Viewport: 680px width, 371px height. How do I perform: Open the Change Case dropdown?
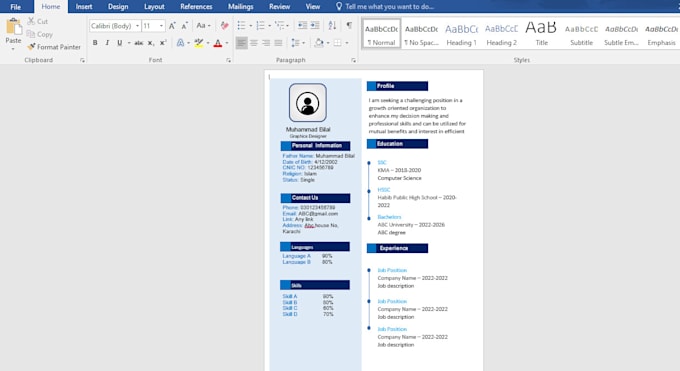[x=203, y=26]
